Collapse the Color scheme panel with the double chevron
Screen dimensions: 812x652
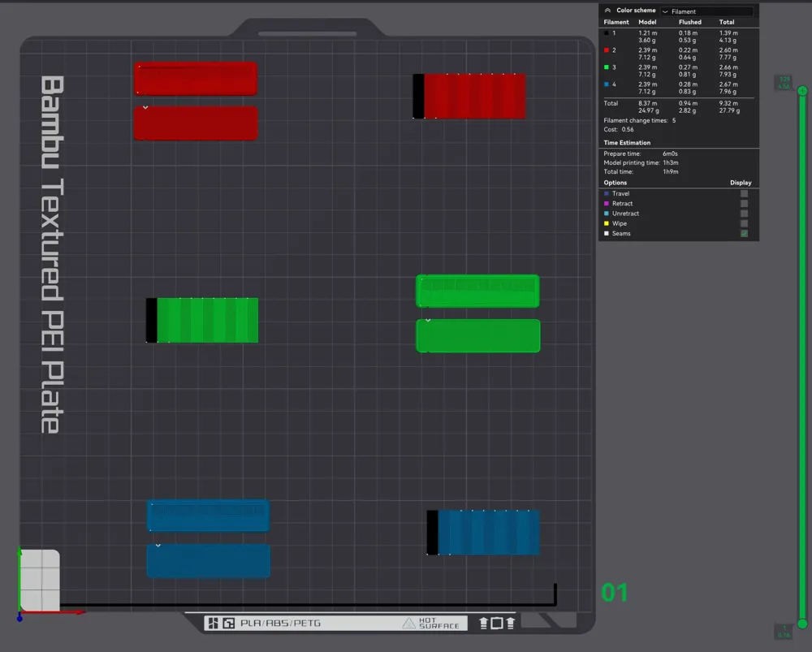pyautogui.click(x=607, y=10)
